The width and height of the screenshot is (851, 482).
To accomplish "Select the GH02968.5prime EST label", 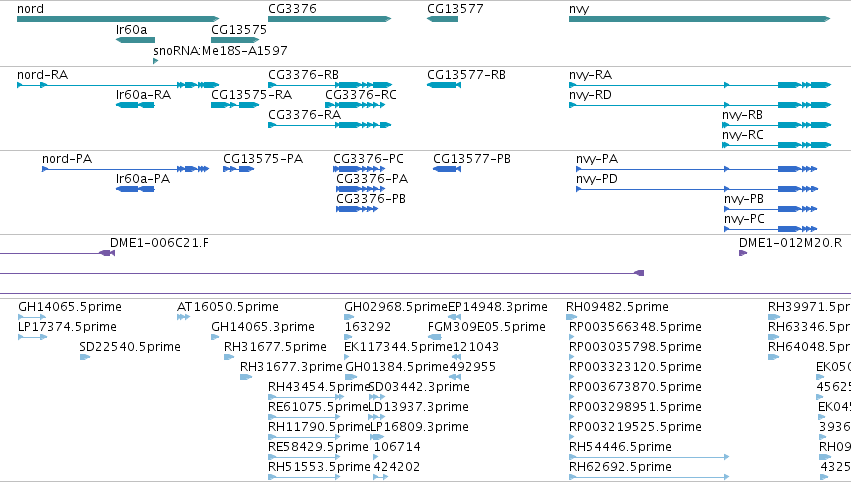I will pos(396,307).
